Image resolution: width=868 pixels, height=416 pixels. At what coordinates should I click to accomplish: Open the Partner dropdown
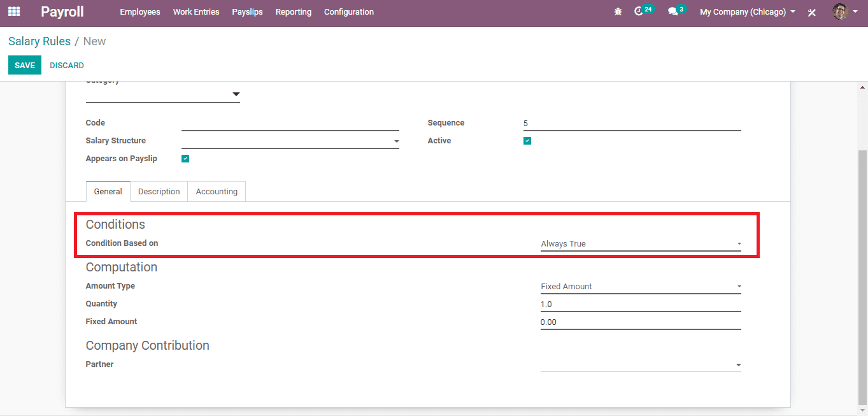click(x=641, y=365)
